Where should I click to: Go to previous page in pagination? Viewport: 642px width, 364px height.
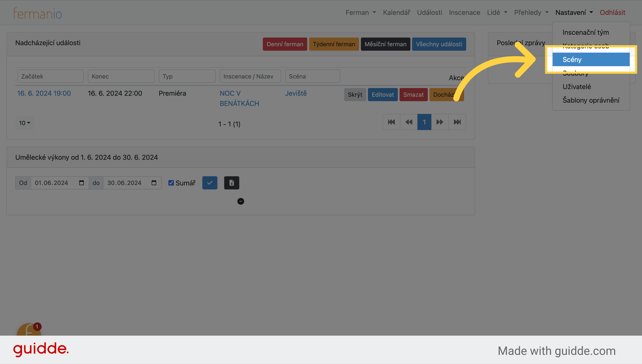click(x=408, y=122)
